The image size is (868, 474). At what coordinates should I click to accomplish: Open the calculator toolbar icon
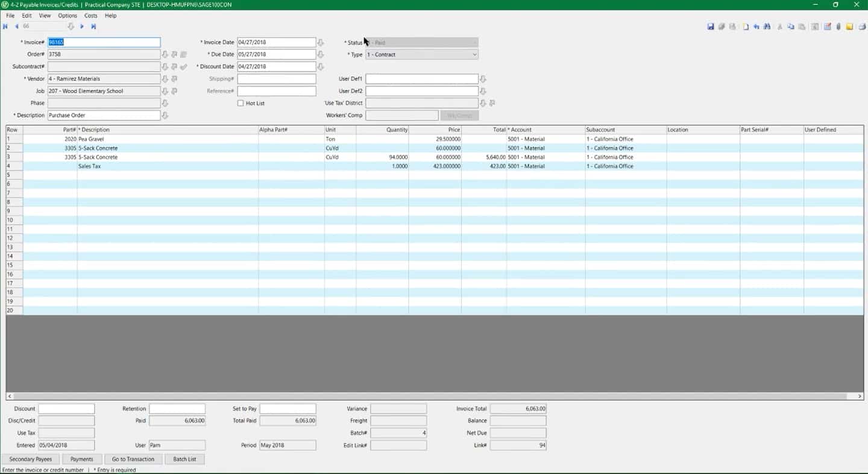(x=815, y=27)
